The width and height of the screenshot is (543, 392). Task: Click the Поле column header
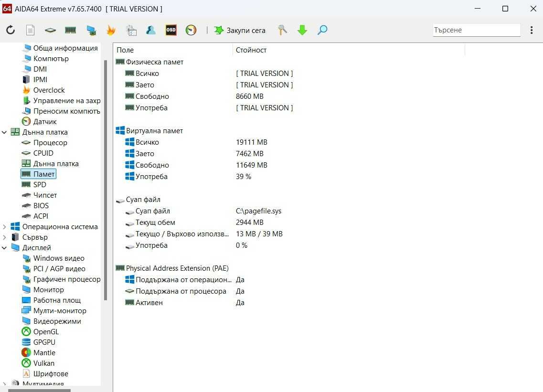coord(173,50)
